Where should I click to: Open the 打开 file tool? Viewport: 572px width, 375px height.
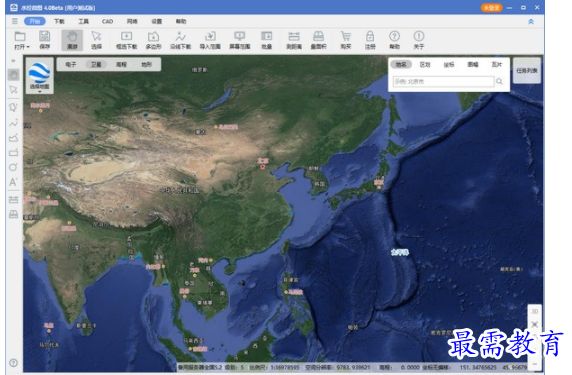(21, 40)
